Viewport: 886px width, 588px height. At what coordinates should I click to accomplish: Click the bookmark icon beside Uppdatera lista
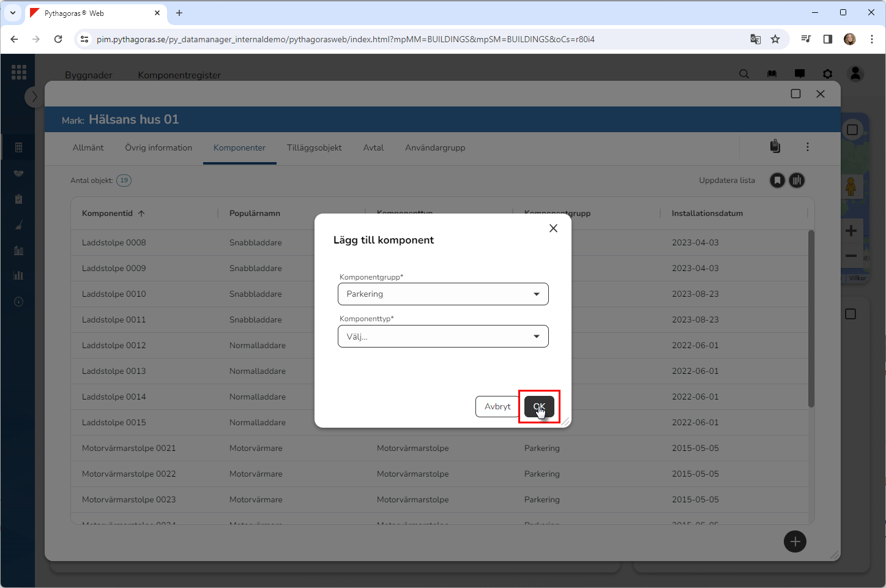(777, 180)
